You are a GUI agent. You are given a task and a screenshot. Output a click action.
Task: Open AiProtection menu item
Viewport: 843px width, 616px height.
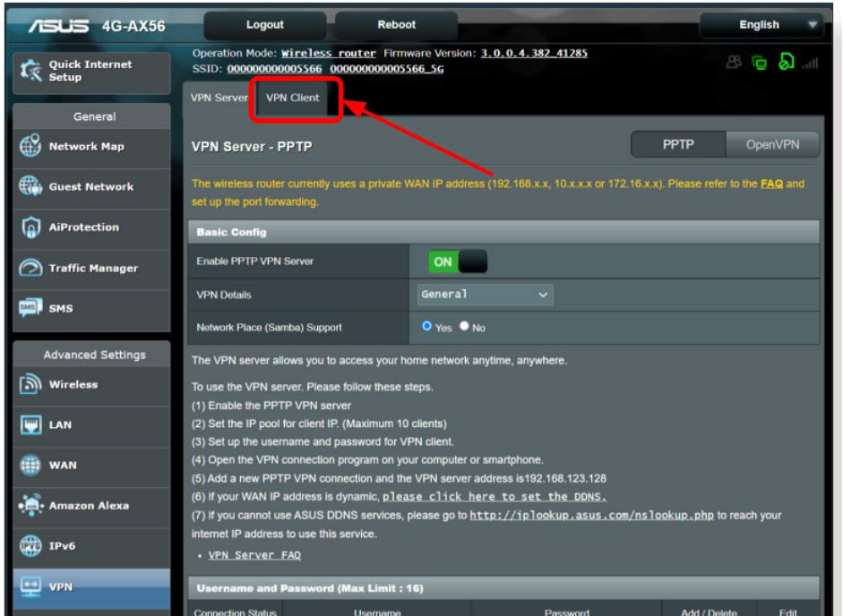click(91, 227)
